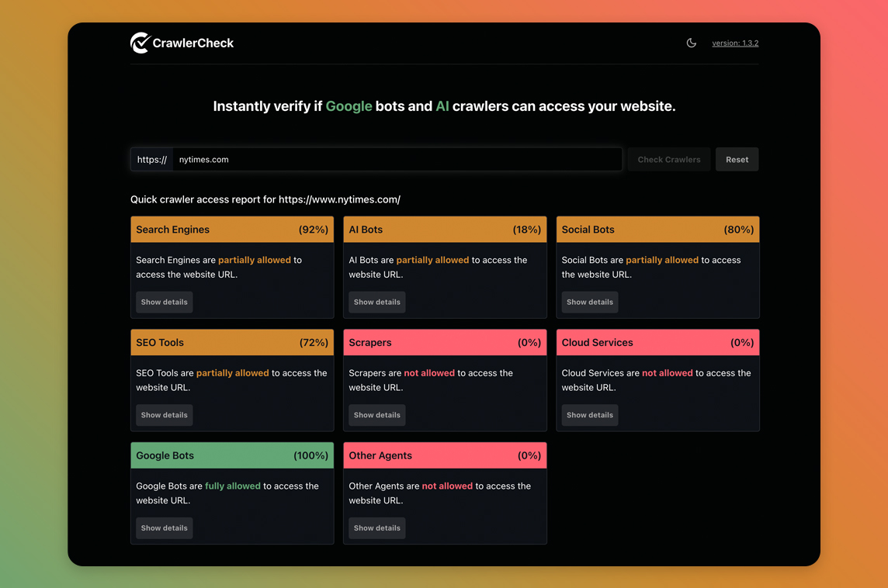
Task: Click the Check Crawlers button
Action: click(669, 160)
